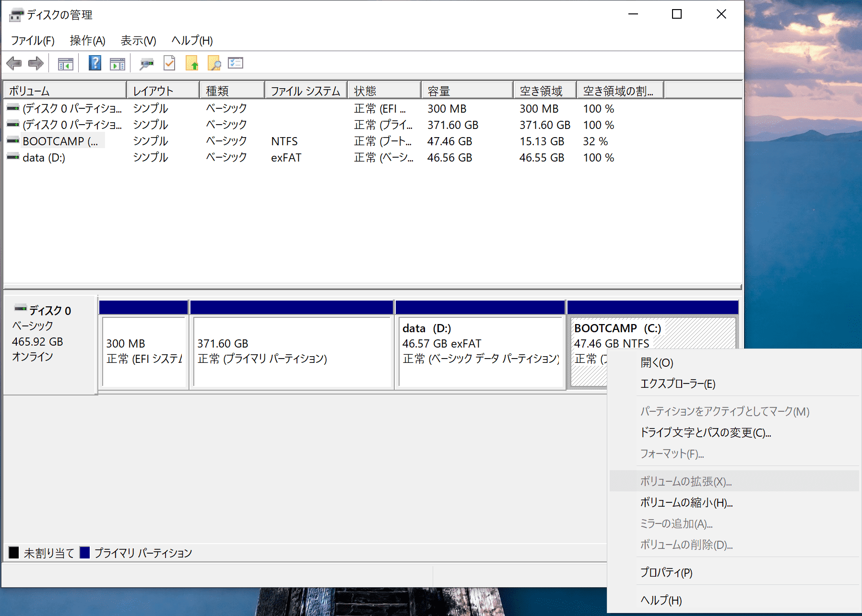The width and height of the screenshot is (862, 616).
Task: Click the blue プライマリ パーティション legend swatch
Action: pos(85,553)
